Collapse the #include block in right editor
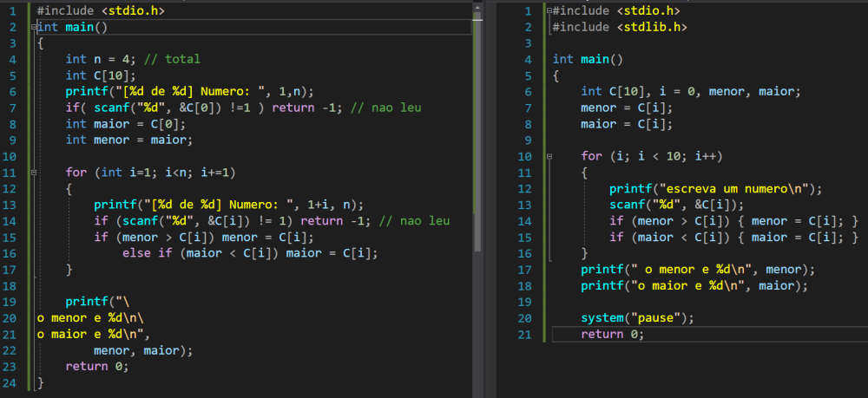Image resolution: width=868 pixels, height=398 pixels. point(549,11)
